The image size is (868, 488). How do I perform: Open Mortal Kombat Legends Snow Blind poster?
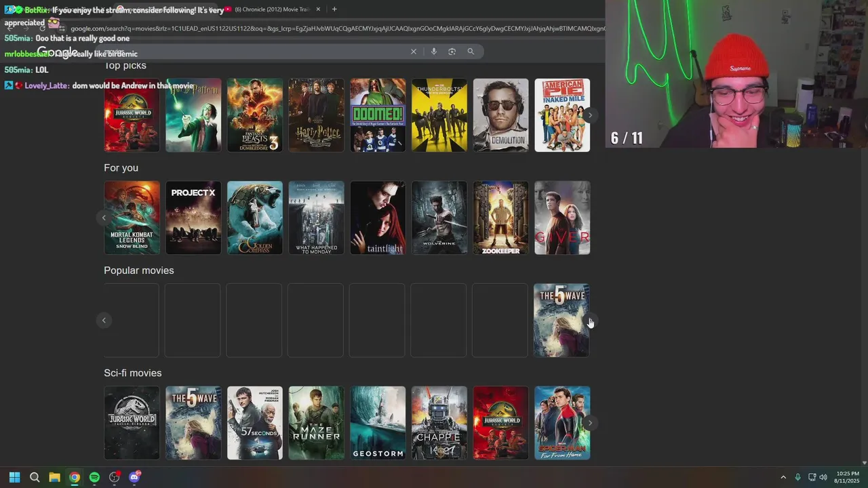click(x=132, y=218)
